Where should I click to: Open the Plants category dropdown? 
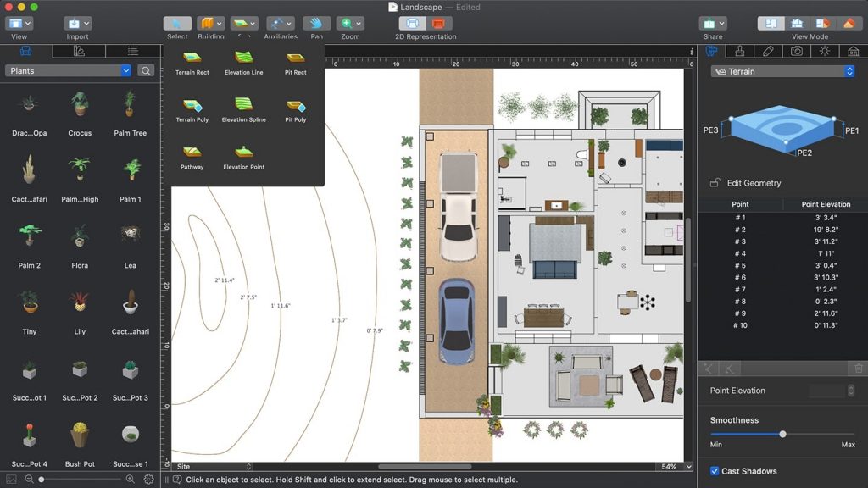[x=68, y=71]
